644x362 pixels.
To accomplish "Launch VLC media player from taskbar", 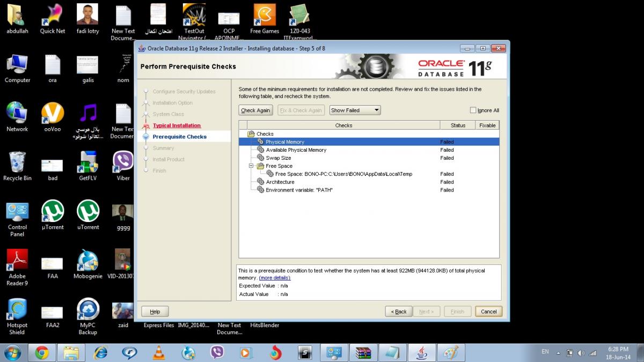I will pyautogui.click(x=159, y=352).
